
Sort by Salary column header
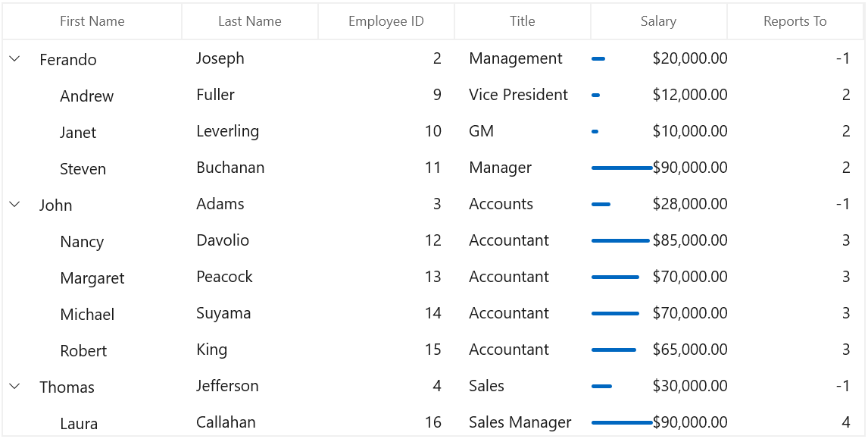(659, 21)
